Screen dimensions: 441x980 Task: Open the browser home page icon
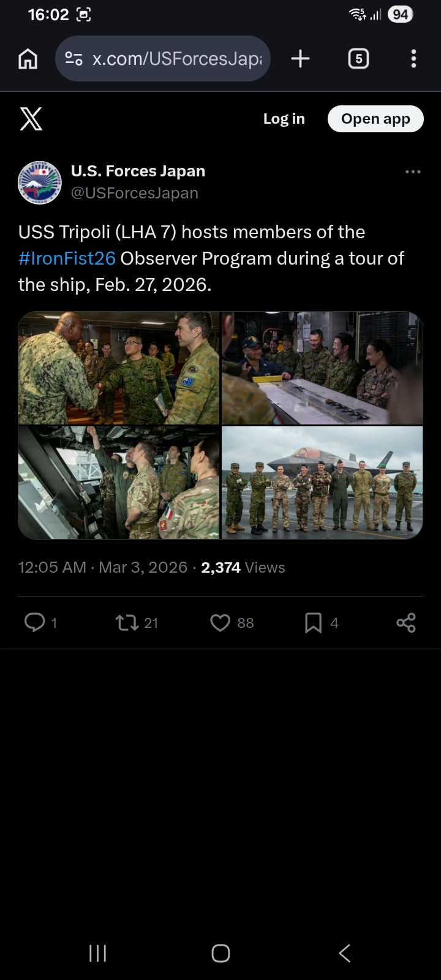[x=28, y=59]
